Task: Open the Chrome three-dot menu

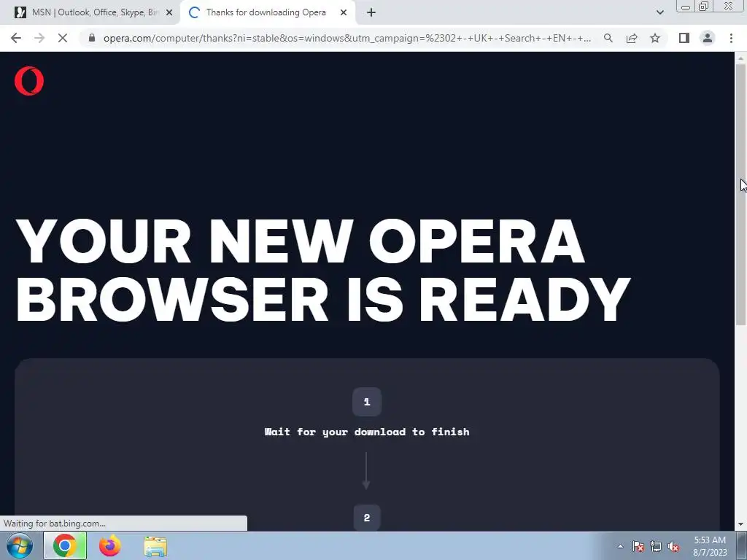Action: point(731,38)
